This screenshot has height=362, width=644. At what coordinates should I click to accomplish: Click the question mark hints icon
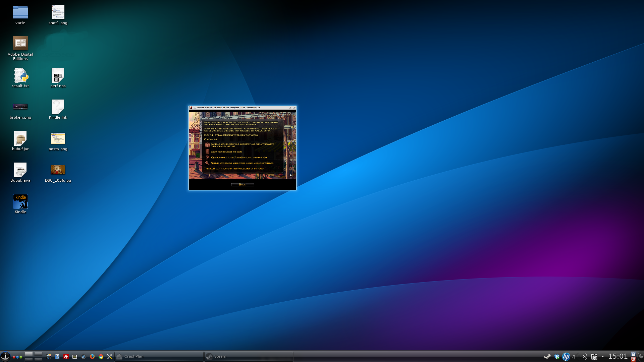pos(207,157)
